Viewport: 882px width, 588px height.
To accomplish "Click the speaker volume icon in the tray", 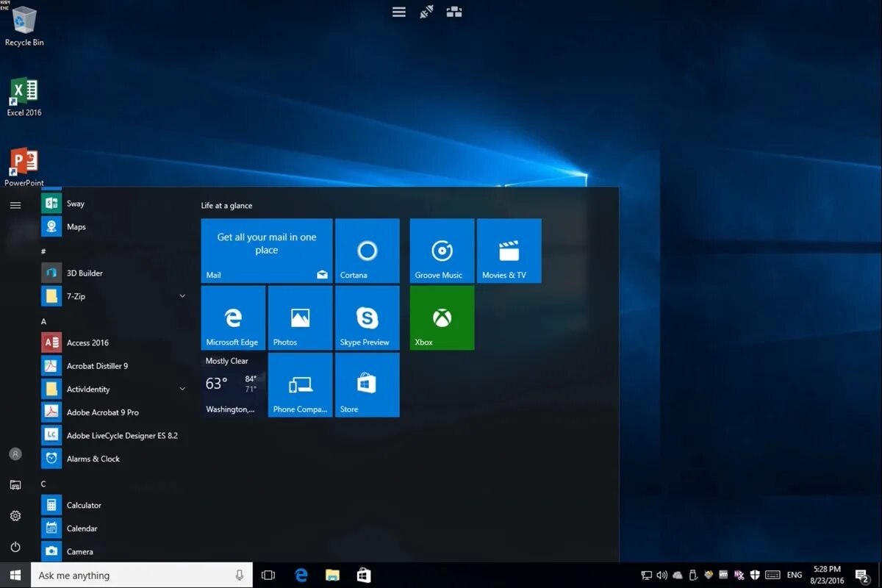I will point(662,575).
